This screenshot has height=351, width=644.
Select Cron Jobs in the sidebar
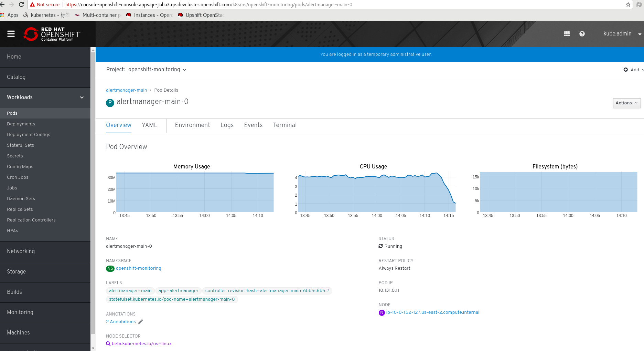pyautogui.click(x=45, y=177)
